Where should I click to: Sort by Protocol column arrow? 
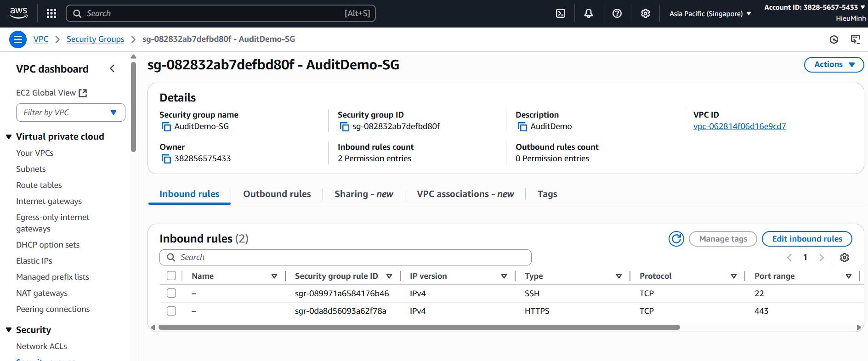[734, 276]
